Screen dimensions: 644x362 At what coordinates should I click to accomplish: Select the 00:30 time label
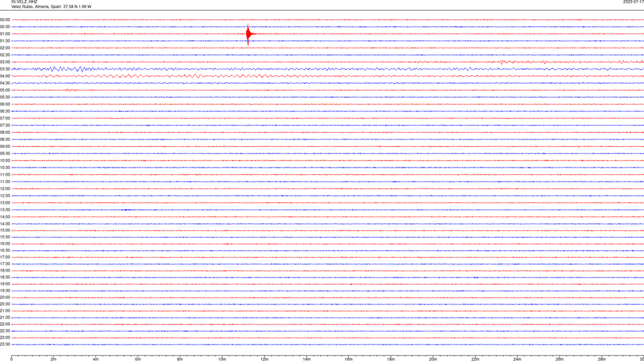5,27
